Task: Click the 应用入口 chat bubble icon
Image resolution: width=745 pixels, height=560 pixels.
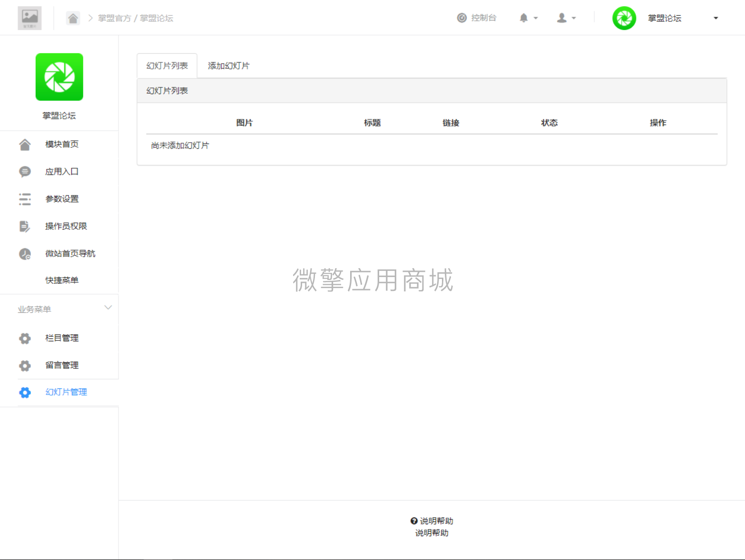Action: [25, 172]
